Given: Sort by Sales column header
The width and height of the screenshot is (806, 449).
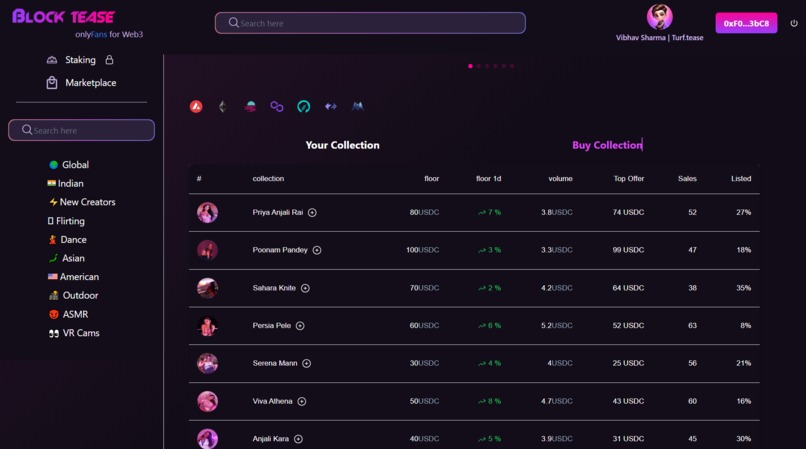Looking at the screenshot, I should click(x=687, y=178).
